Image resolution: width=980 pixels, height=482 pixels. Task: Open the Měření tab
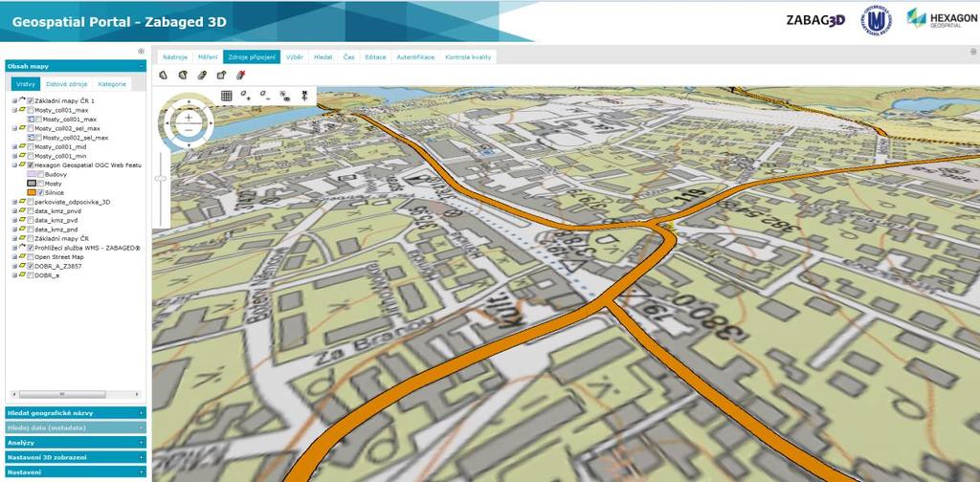pos(208,56)
